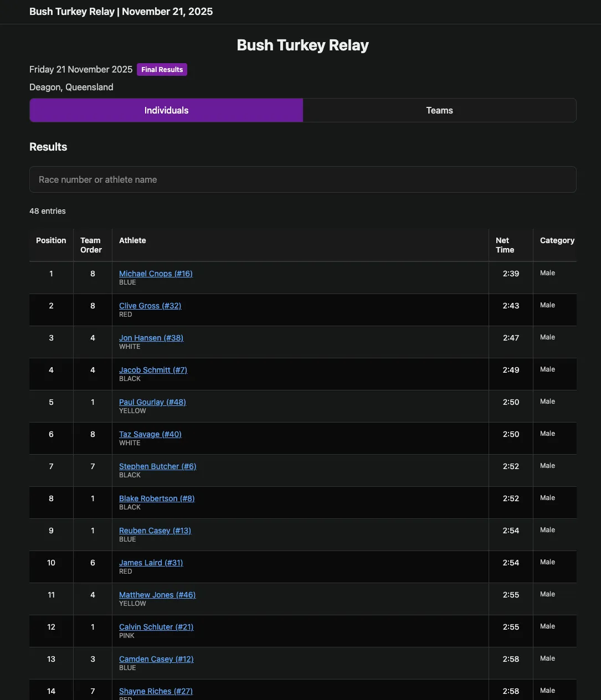Open Calvin Schluter's result page
Image resolution: width=601 pixels, height=700 pixels.
coord(156,627)
